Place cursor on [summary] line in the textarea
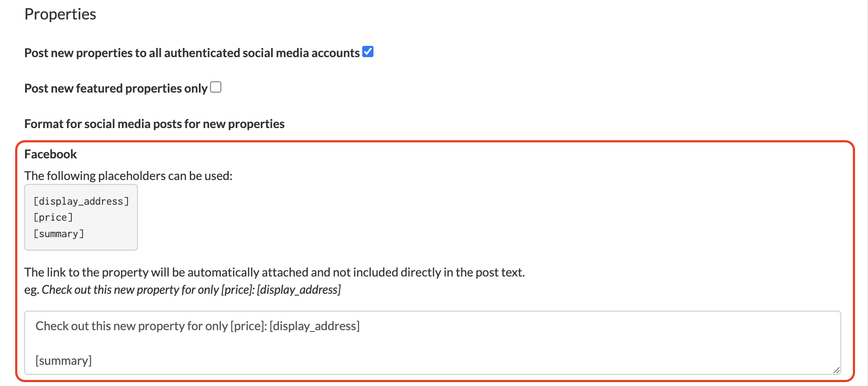This screenshot has height=386, width=868. (64, 360)
